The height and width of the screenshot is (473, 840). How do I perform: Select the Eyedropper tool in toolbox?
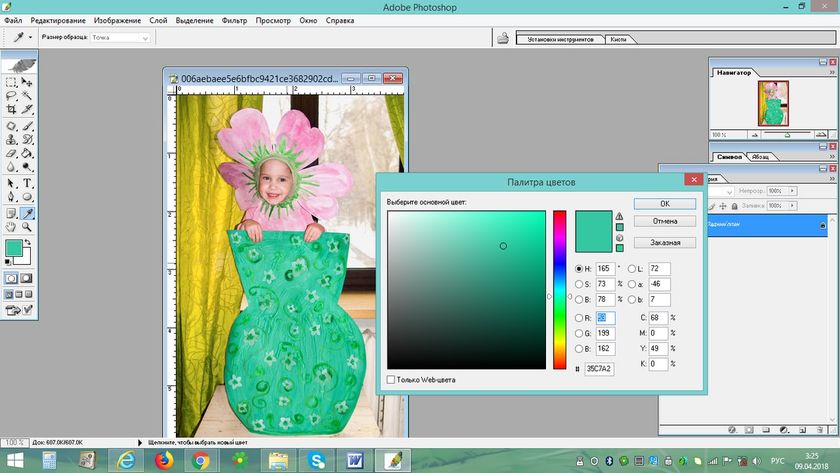point(27,213)
